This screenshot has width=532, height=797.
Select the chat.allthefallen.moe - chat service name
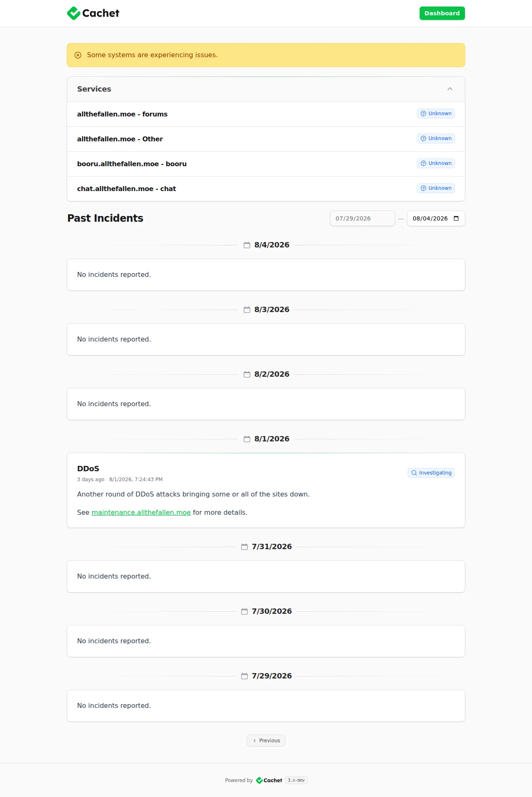click(x=126, y=189)
